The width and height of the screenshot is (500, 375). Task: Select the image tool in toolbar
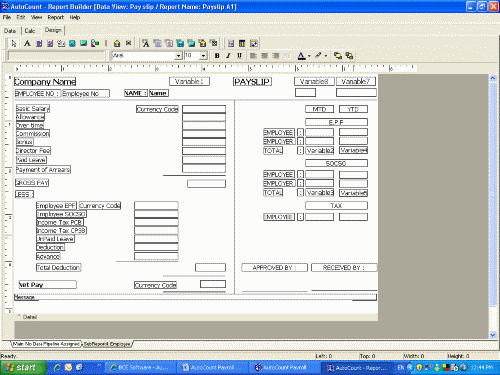click(x=84, y=43)
